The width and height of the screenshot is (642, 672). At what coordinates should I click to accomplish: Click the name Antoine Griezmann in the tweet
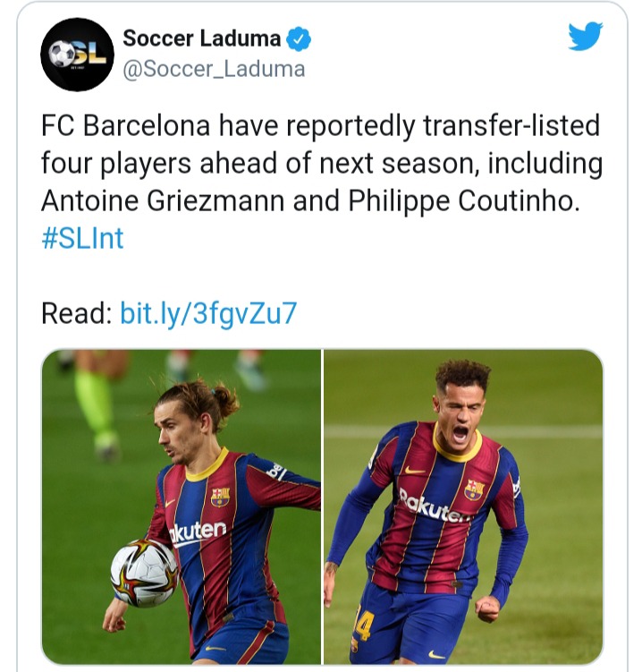pos(163,201)
